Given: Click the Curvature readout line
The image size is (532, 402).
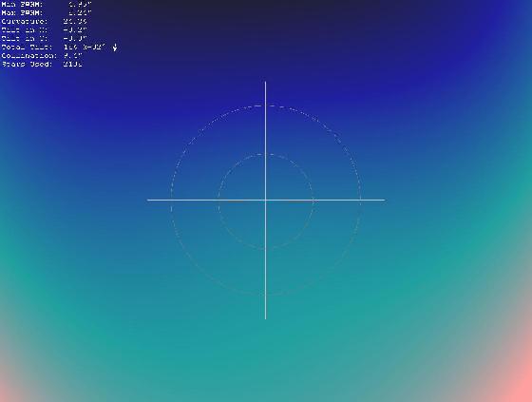Looking at the screenshot, I should tap(44, 22).
